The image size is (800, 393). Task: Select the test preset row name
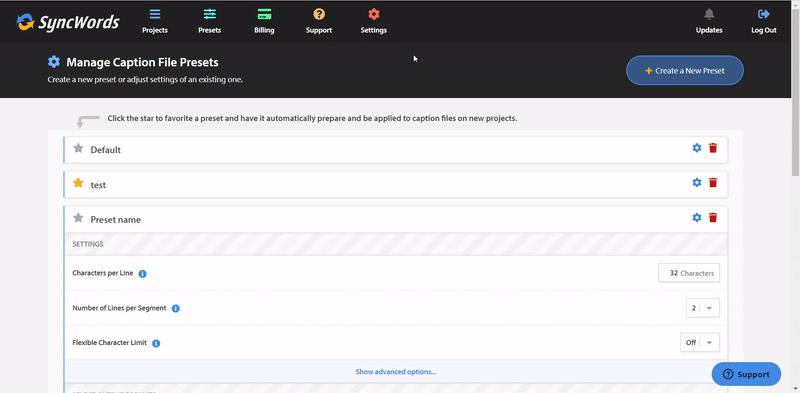click(x=98, y=185)
